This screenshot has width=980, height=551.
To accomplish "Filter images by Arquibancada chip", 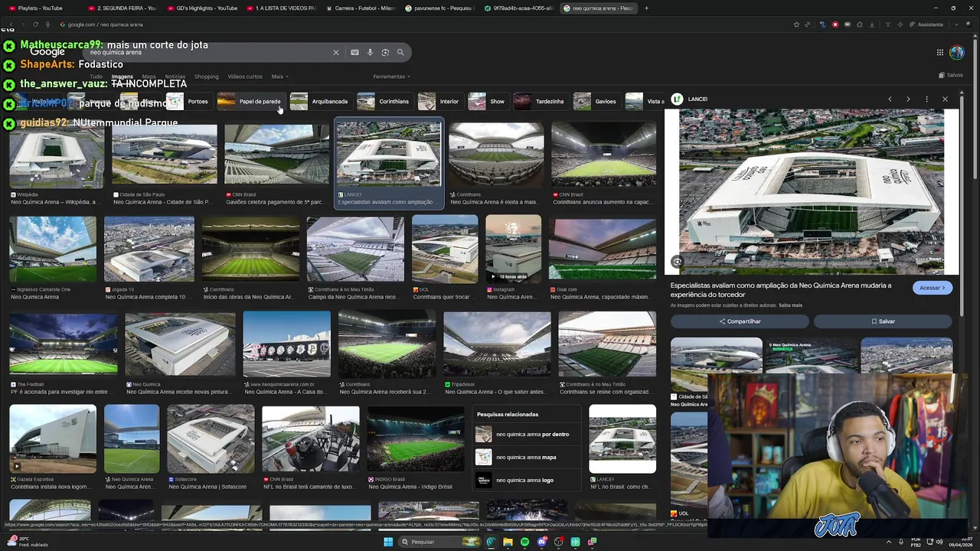I will (320, 101).
